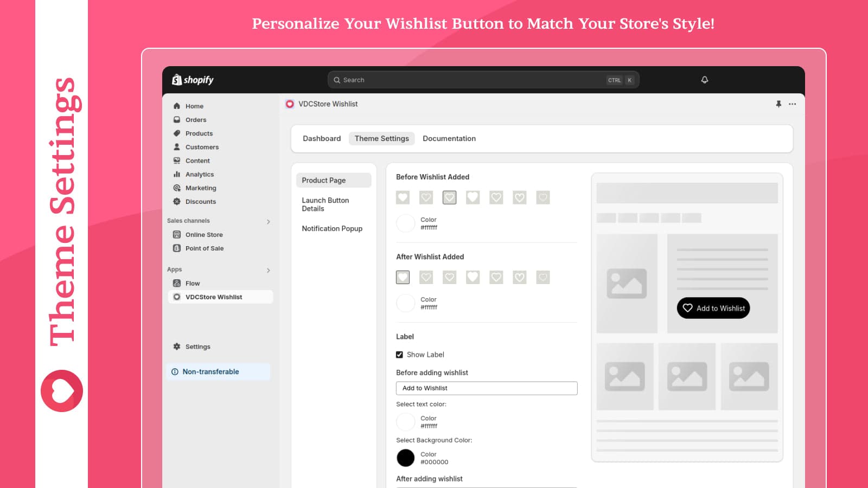
Task: Open the black background color swatch
Action: pos(405,458)
